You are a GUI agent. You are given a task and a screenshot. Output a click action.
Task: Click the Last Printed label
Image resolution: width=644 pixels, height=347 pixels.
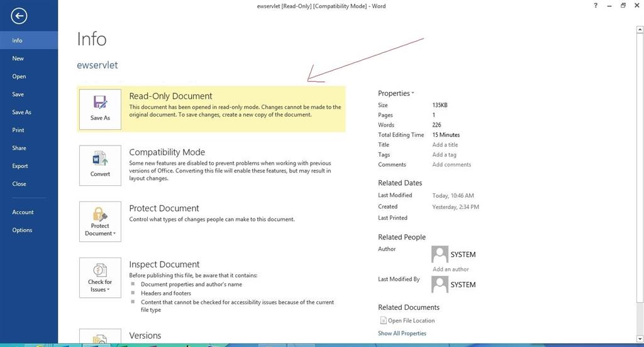(x=392, y=218)
